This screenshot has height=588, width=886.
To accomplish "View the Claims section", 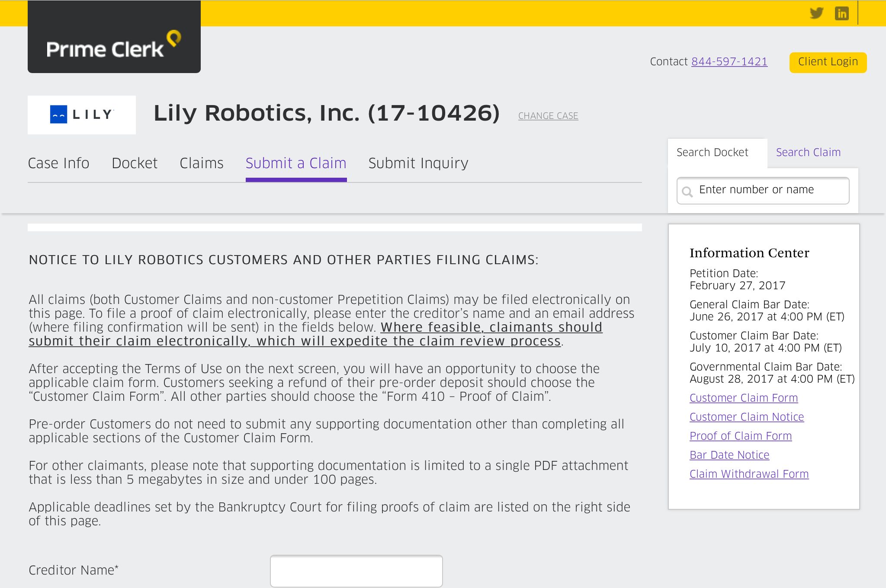I will pos(201,163).
